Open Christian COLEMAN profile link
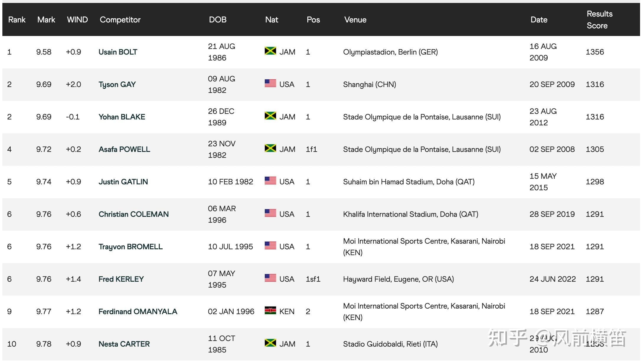643x364 pixels. click(133, 214)
